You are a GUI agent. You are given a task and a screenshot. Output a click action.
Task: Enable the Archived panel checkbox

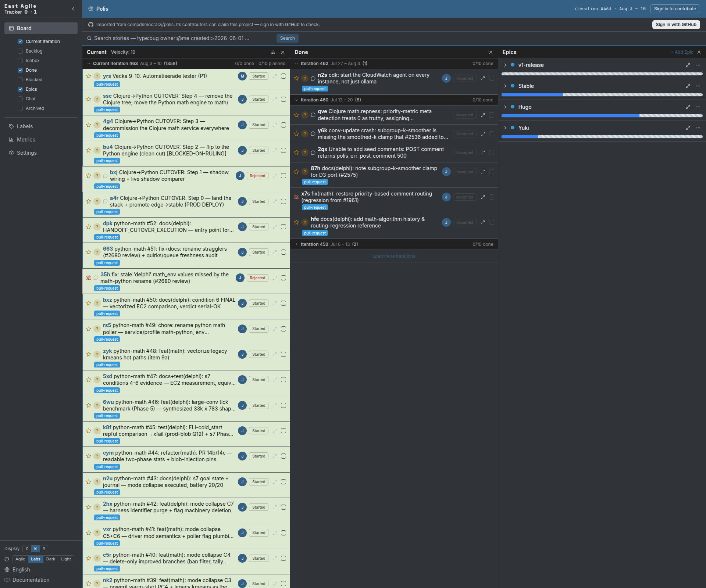coord(20,108)
